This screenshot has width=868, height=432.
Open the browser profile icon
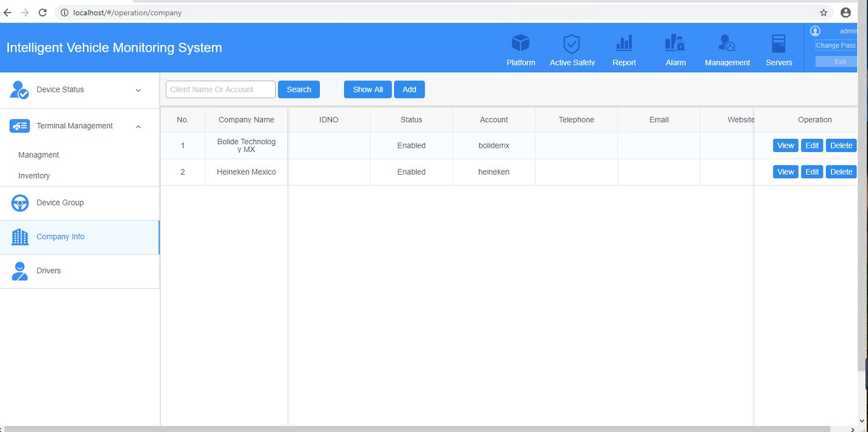pos(845,12)
